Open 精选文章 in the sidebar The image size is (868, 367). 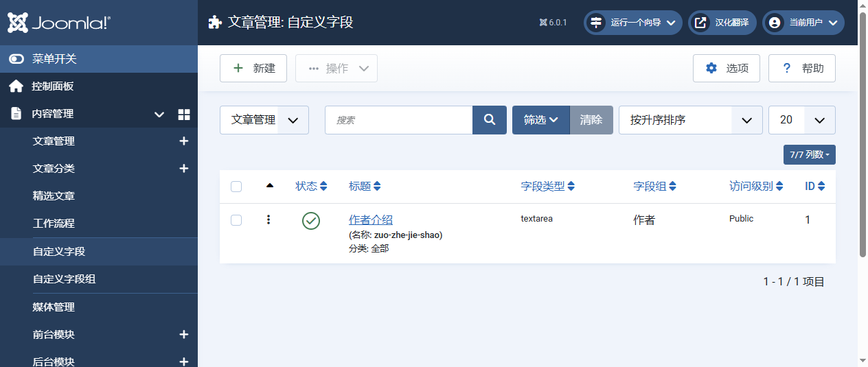tap(54, 196)
